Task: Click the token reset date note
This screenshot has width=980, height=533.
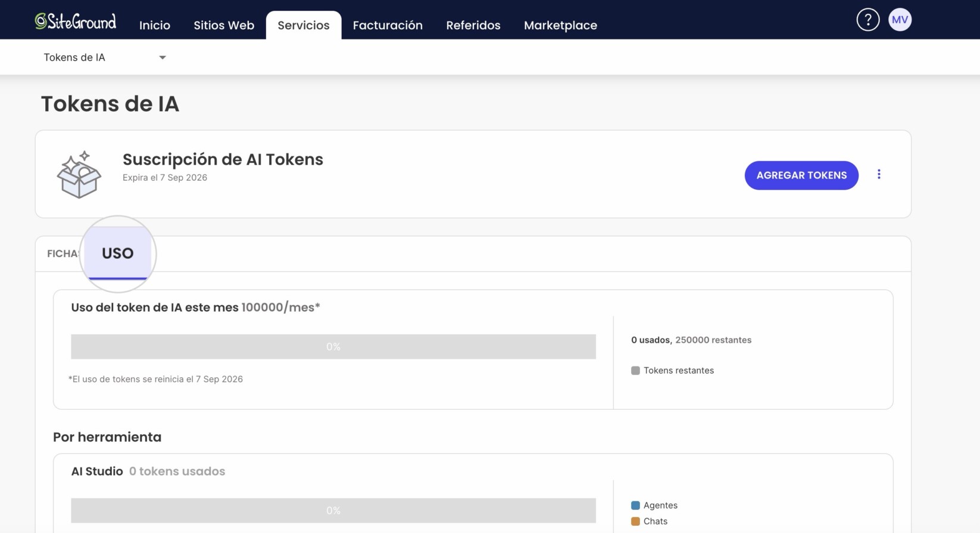Action: (155, 379)
